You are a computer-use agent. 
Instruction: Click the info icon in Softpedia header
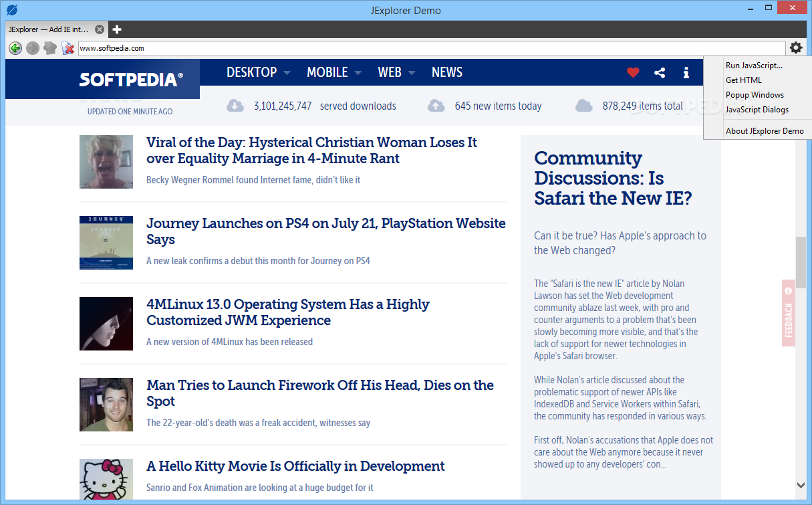[x=686, y=73]
